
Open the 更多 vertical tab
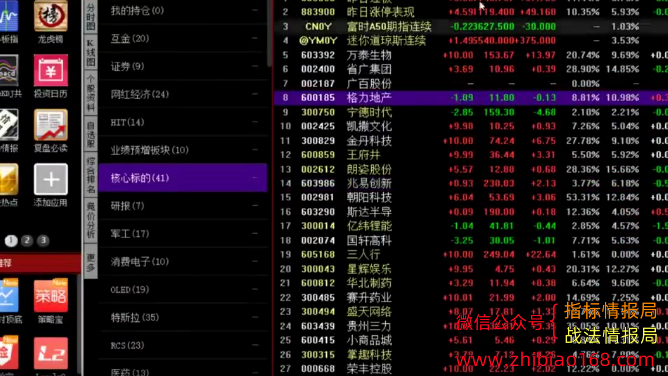point(91,261)
